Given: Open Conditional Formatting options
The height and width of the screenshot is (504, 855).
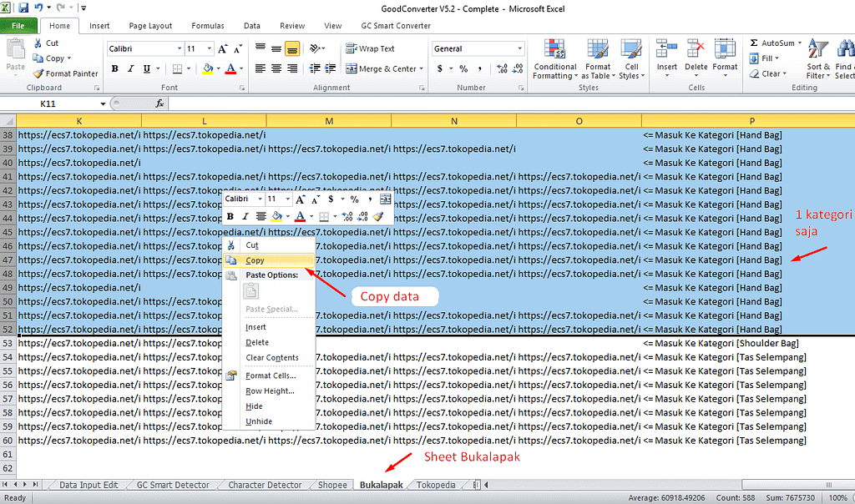Looking at the screenshot, I should pos(554,58).
